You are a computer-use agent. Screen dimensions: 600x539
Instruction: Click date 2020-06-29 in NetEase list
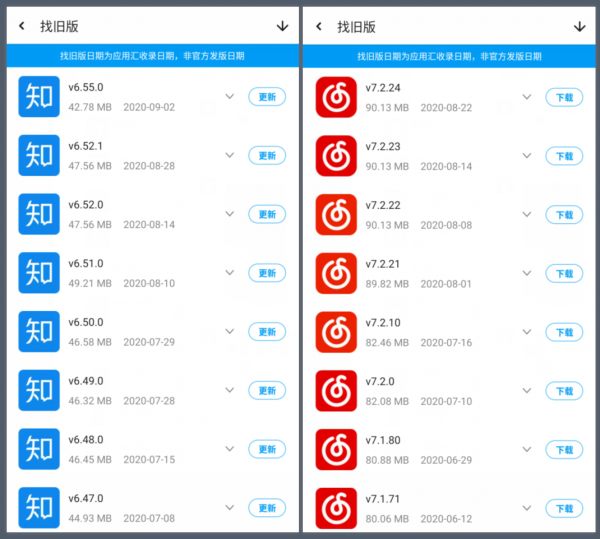[x=446, y=460]
